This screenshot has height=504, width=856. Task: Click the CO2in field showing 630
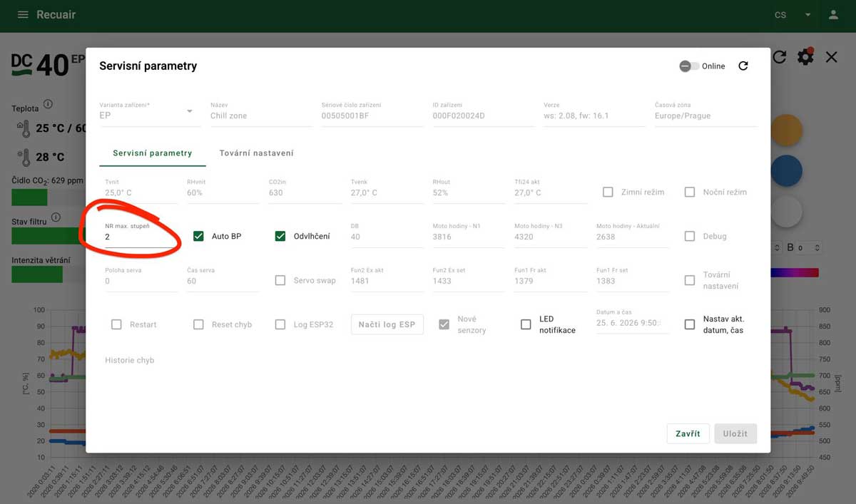(305, 192)
